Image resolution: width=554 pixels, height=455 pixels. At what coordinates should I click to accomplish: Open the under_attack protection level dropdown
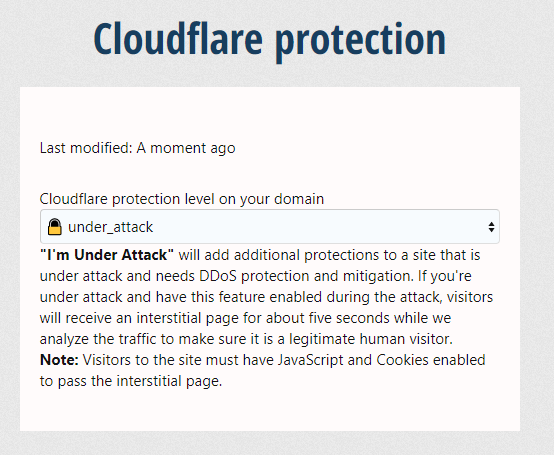(x=270, y=226)
